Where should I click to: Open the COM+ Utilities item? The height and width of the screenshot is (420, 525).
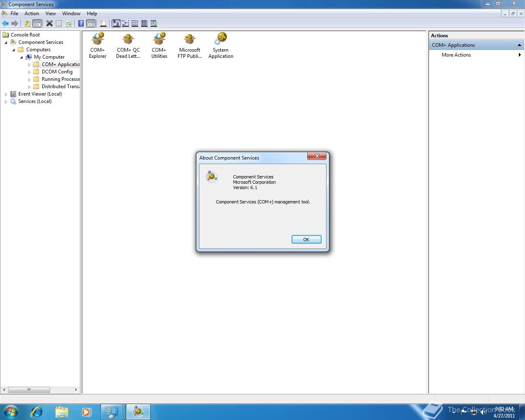click(x=159, y=43)
